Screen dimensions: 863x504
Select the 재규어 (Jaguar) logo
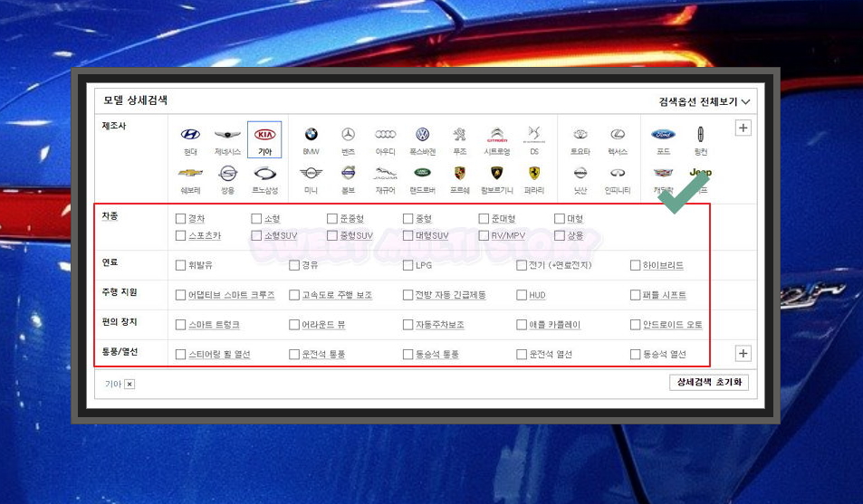coord(385,174)
